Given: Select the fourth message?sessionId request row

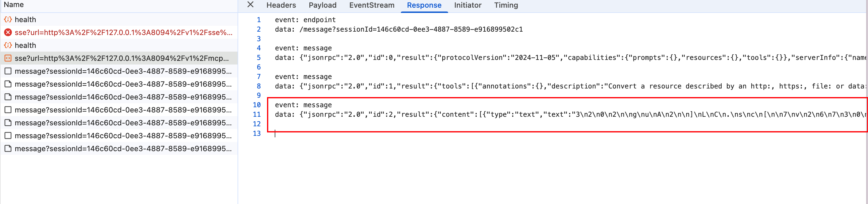Looking at the screenshot, I should point(123,110).
